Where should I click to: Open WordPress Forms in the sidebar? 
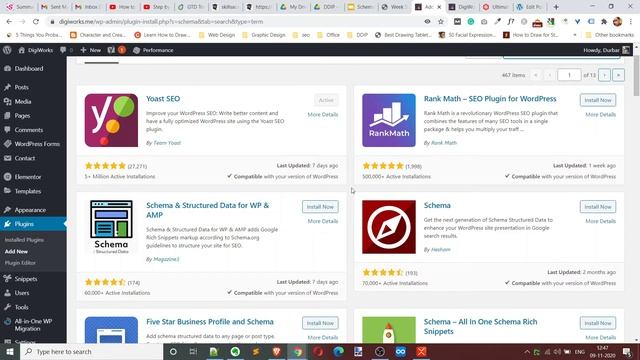point(37,144)
